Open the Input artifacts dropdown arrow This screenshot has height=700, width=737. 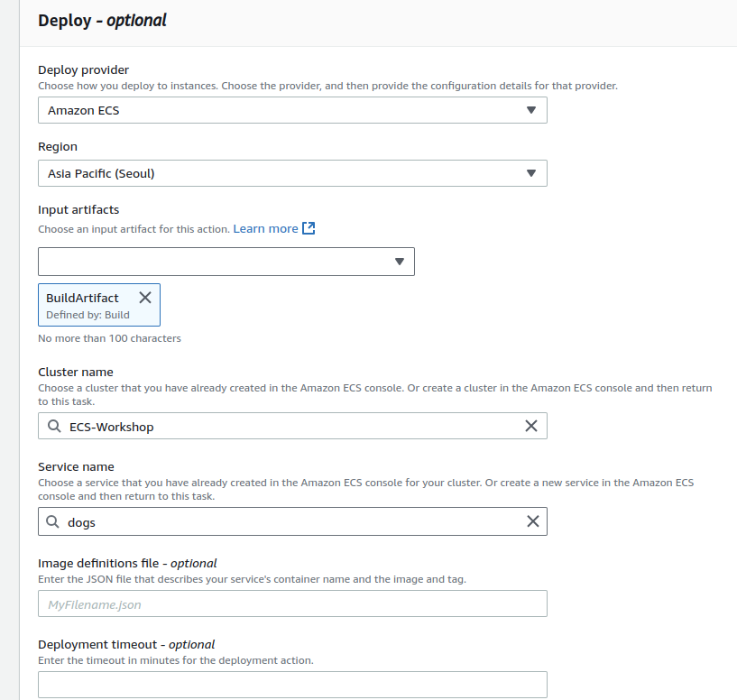click(400, 262)
